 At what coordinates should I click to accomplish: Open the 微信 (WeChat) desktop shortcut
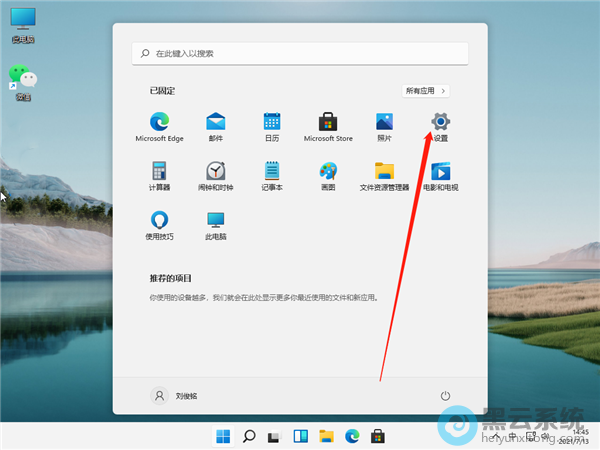tap(22, 80)
